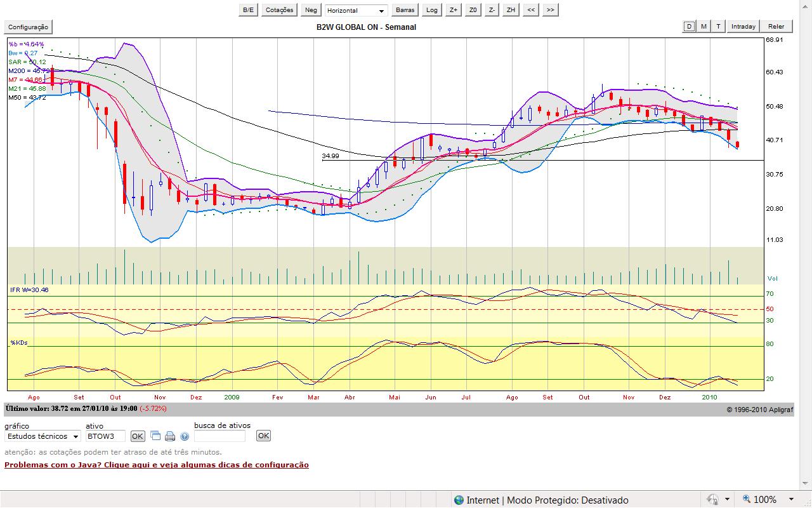Zoom out with the Z- button

click(492, 10)
